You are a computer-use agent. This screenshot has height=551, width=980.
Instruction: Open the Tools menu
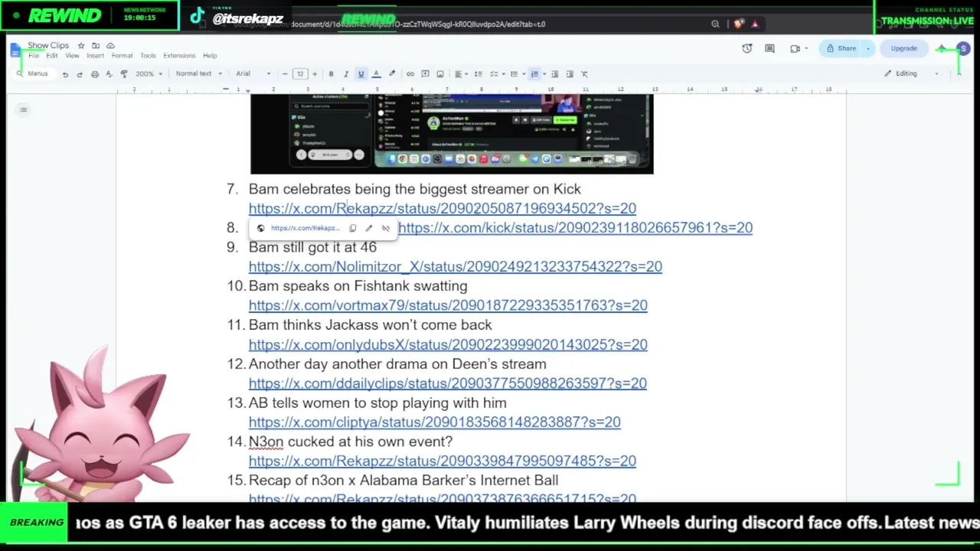[148, 56]
